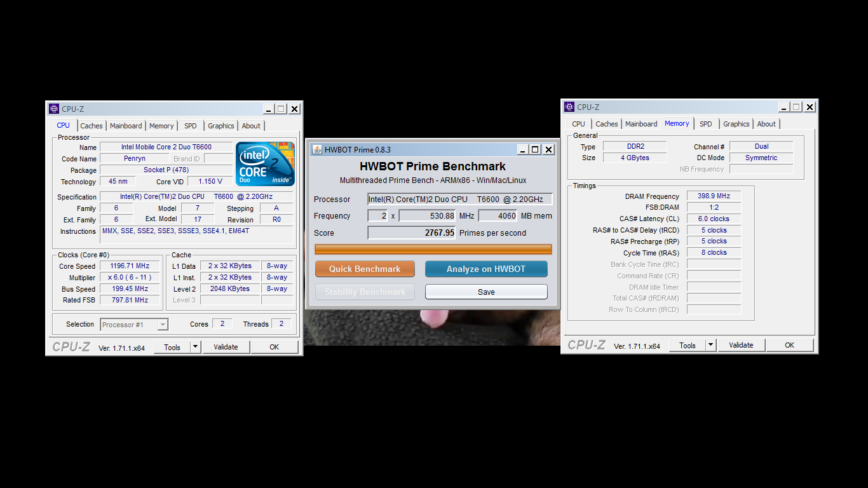Click the DC Mode value Symmetric

pos(761,158)
